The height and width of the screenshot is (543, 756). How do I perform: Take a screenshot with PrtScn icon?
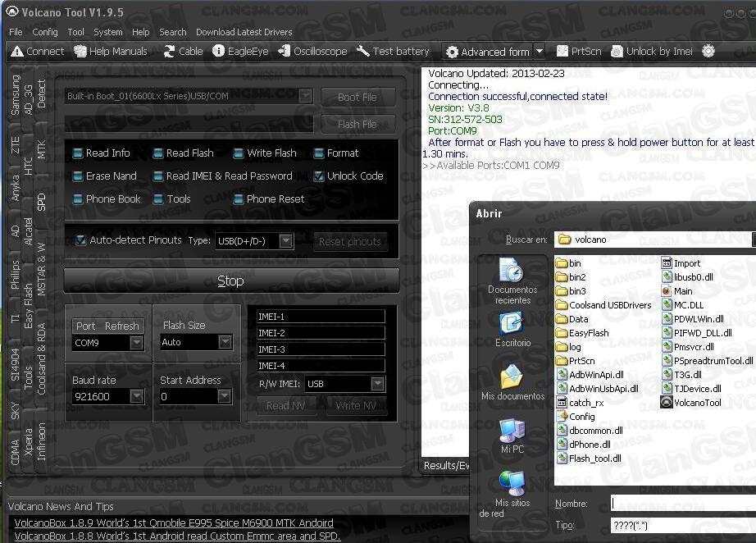[562, 51]
